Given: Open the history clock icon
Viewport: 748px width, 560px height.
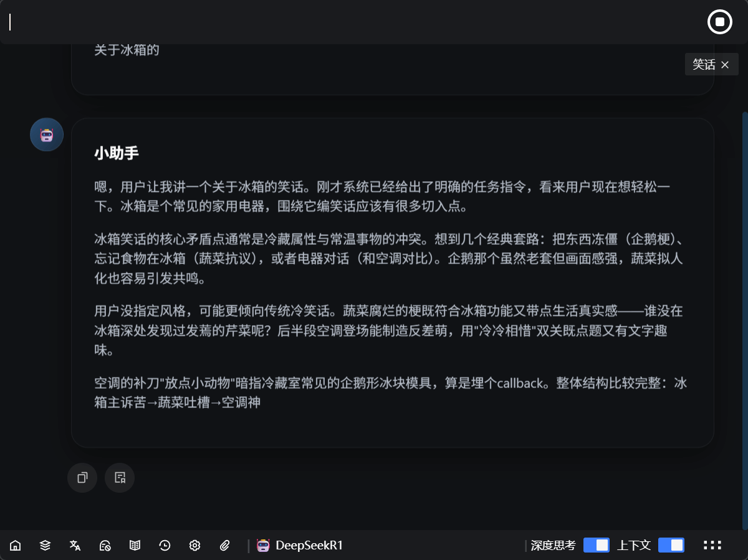Looking at the screenshot, I should point(165,546).
